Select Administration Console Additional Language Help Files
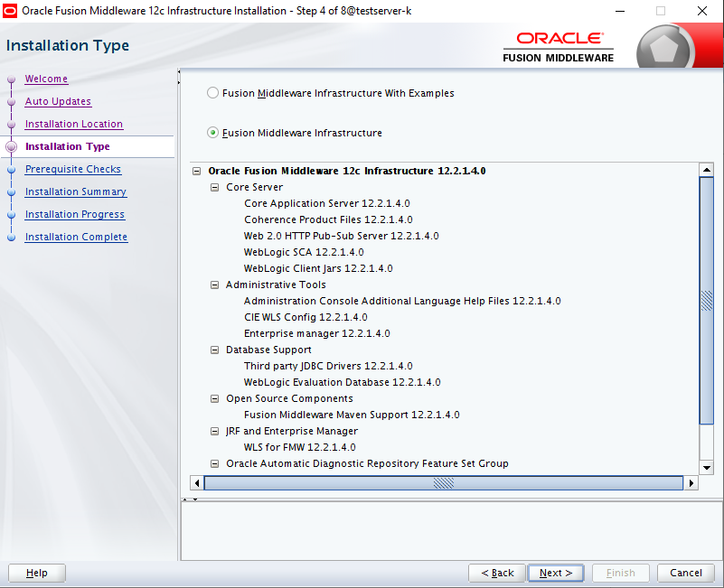This screenshot has width=724, height=588. pos(402,301)
